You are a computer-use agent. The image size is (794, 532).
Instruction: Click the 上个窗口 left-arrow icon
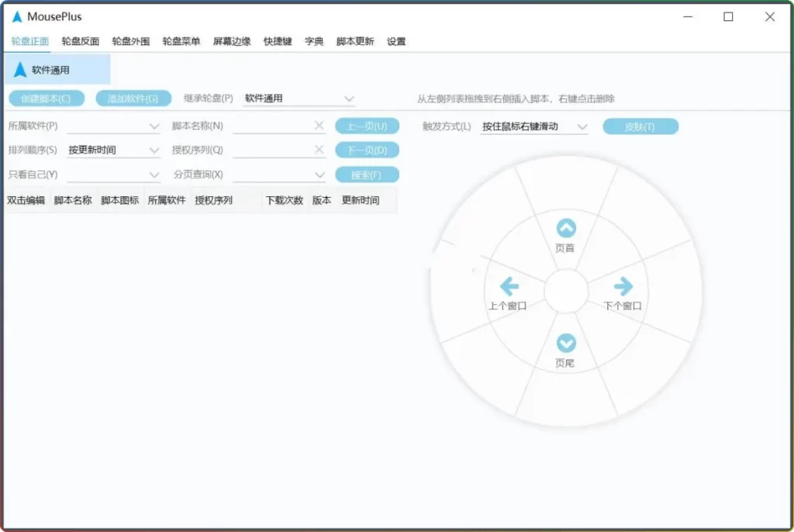(x=509, y=287)
